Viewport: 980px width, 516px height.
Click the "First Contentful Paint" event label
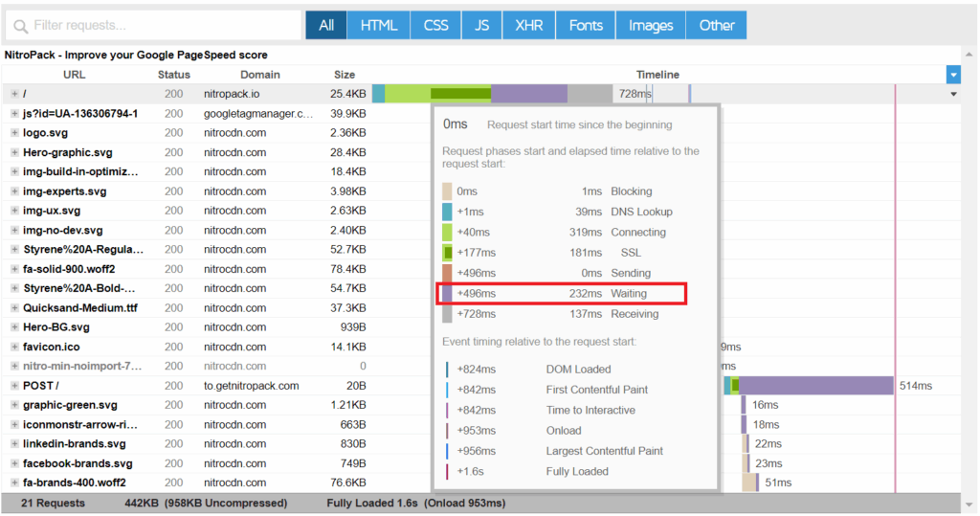[x=597, y=390]
